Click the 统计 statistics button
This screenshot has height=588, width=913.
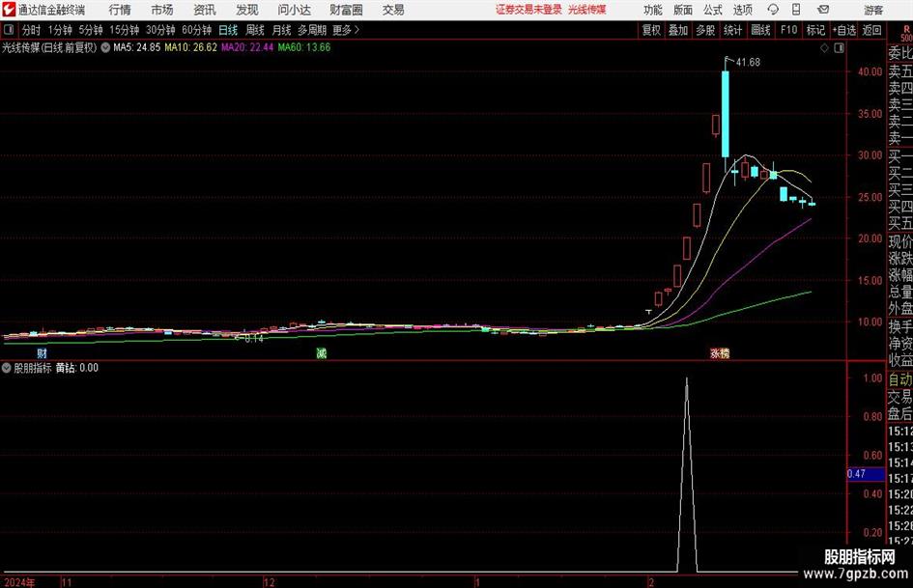click(732, 30)
